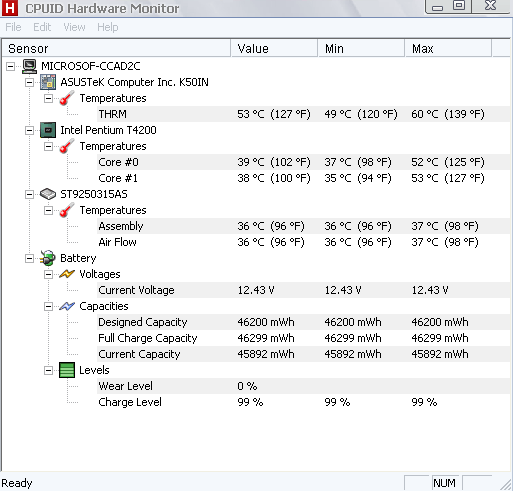Collapse Temperatures under ASUSTeK K50IN
The height and width of the screenshot is (491, 513).
pyautogui.click(x=49, y=98)
